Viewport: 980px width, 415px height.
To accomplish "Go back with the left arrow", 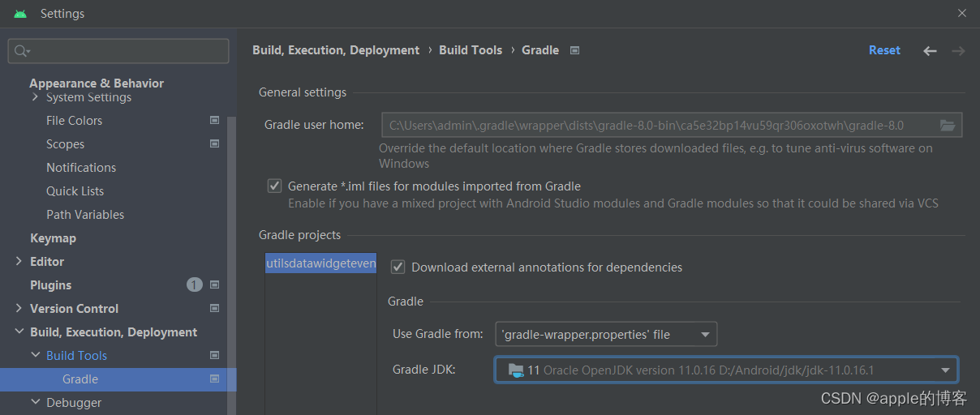I will (x=930, y=51).
